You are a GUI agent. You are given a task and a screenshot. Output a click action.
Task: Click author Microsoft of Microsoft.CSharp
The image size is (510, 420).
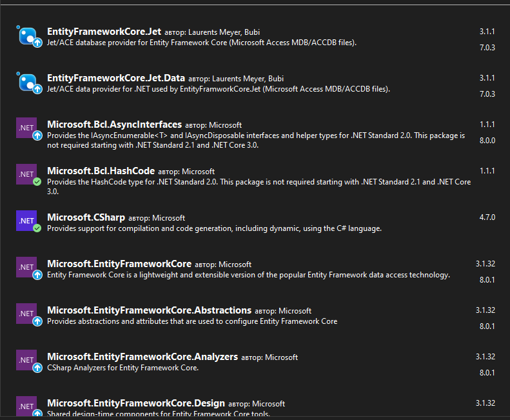pos(169,218)
